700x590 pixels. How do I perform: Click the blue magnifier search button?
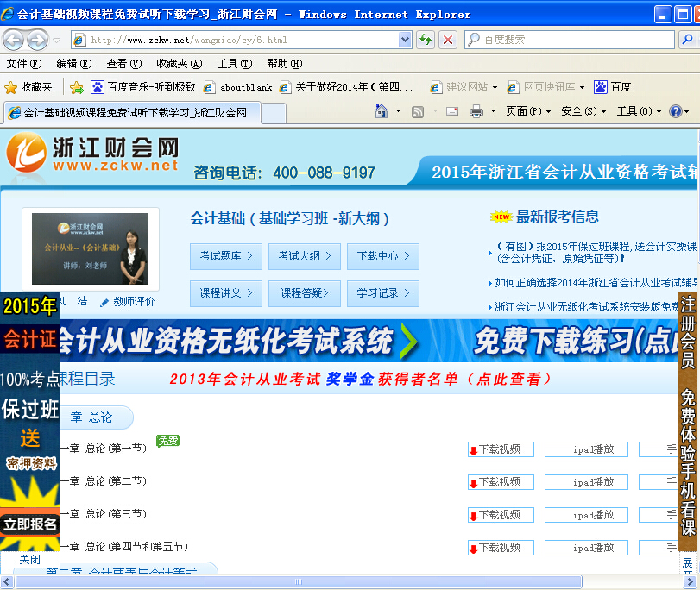pyautogui.click(x=688, y=40)
